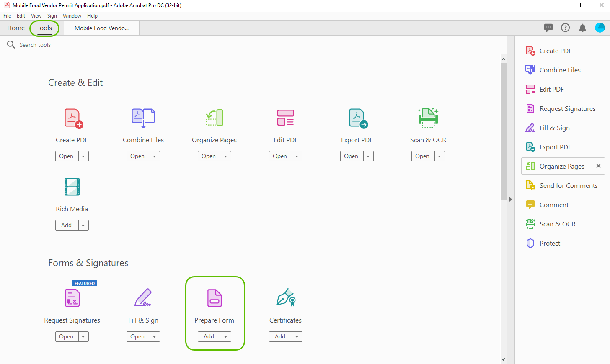610x364 pixels.
Task: Select the Create PDF tool icon
Action: point(72,118)
